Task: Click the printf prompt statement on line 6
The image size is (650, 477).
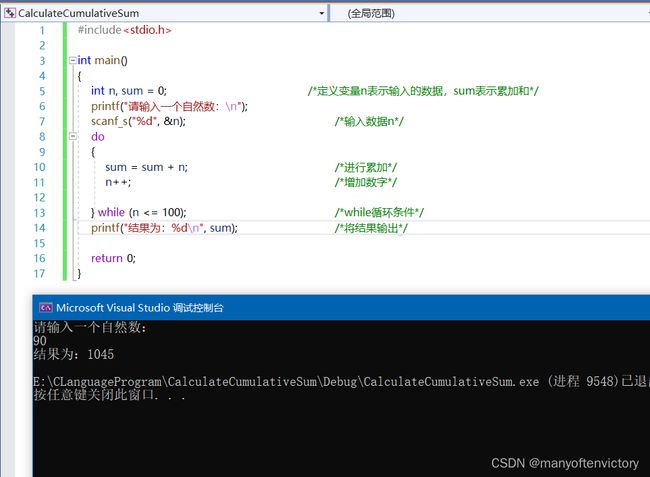Action: click(169, 106)
